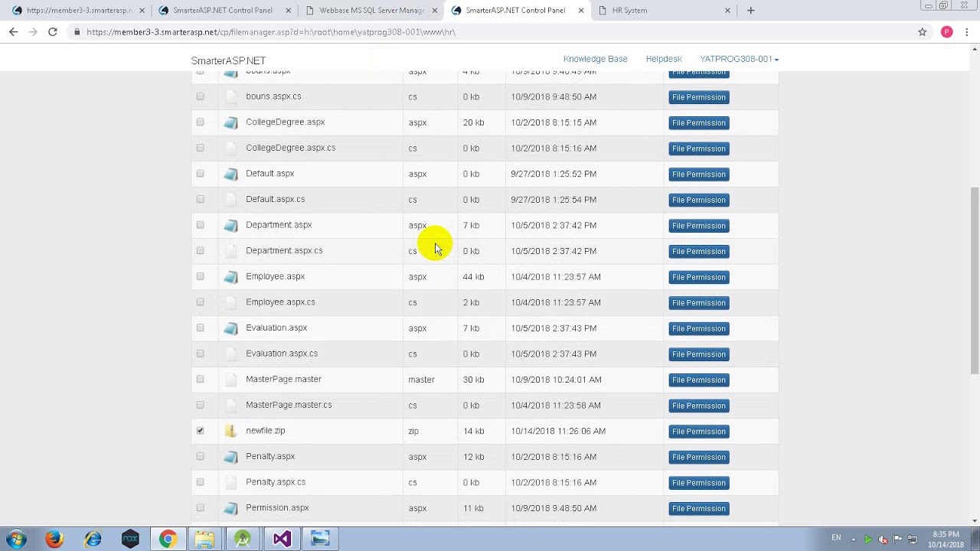Open the MasterPage.master.cs file name
Viewport: 980px width, 551px height.
[x=289, y=405]
